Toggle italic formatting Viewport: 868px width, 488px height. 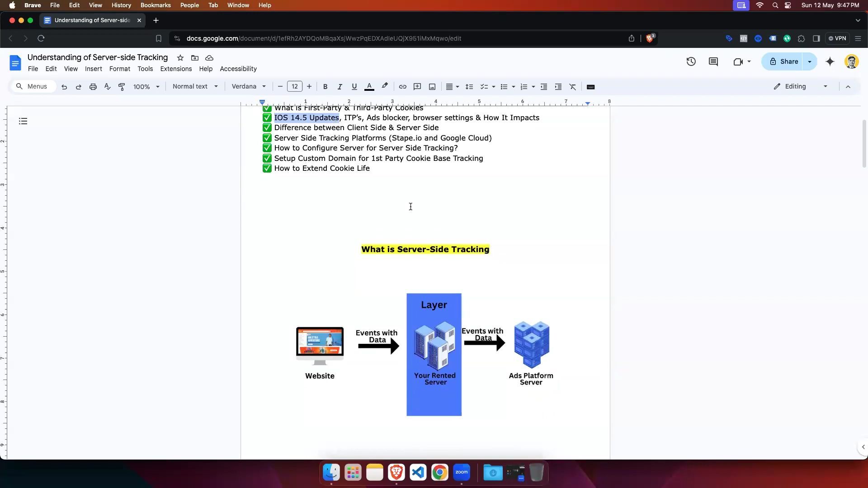click(x=340, y=87)
